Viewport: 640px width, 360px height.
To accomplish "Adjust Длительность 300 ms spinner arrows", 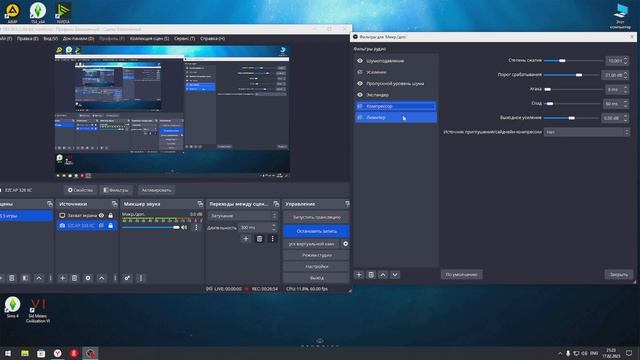I will click(274, 227).
